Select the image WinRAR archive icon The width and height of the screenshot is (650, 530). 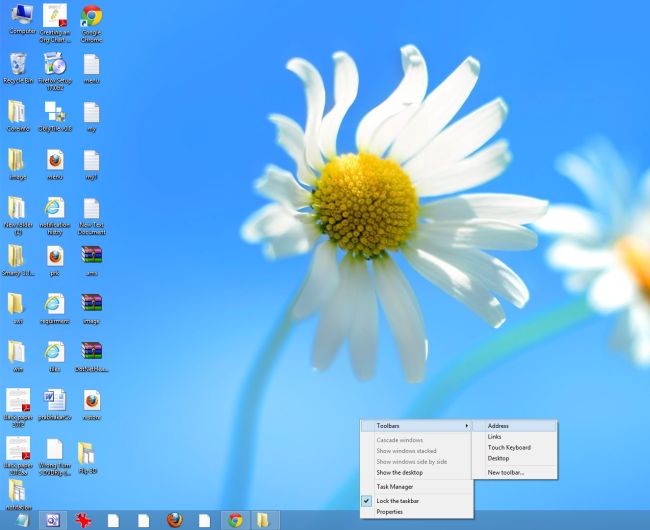point(91,309)
